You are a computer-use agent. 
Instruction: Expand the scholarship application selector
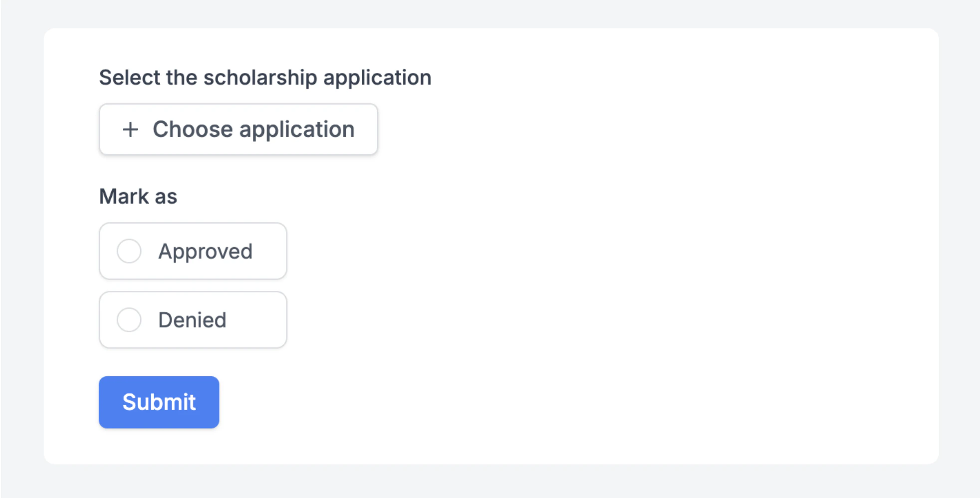click(238, 130)
